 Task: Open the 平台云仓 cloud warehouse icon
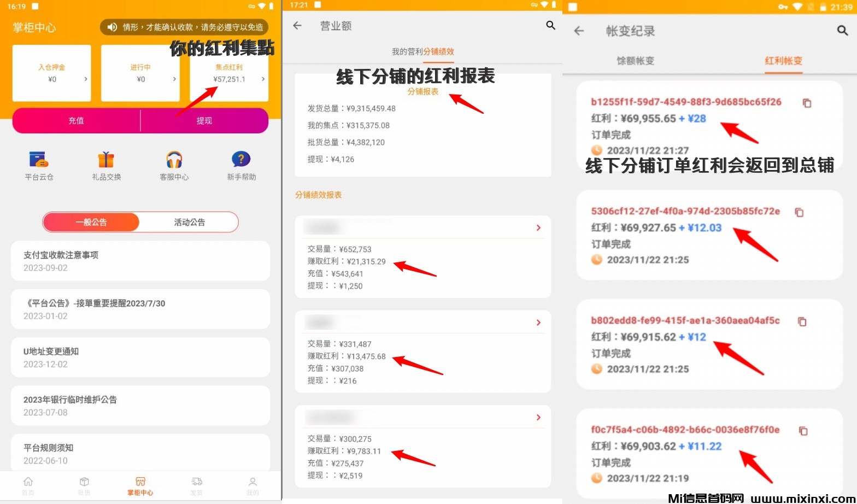pyautogui.click(x=39, y=160)
